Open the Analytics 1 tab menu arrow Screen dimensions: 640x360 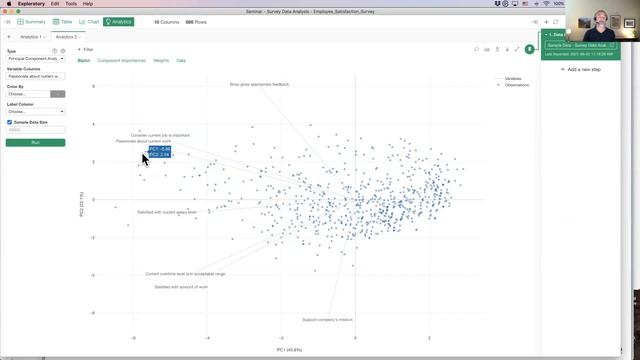(x=44, y=37)
